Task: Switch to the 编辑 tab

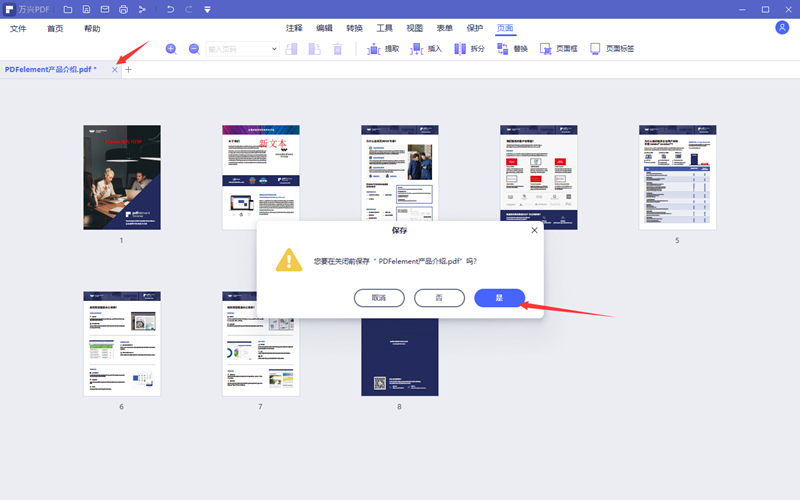Action: point(325,29)
